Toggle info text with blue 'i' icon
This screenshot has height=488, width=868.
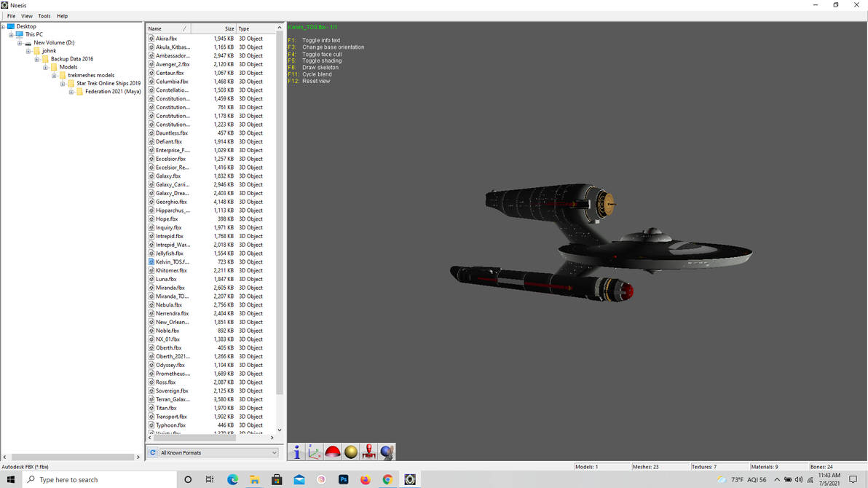[296, 452]
